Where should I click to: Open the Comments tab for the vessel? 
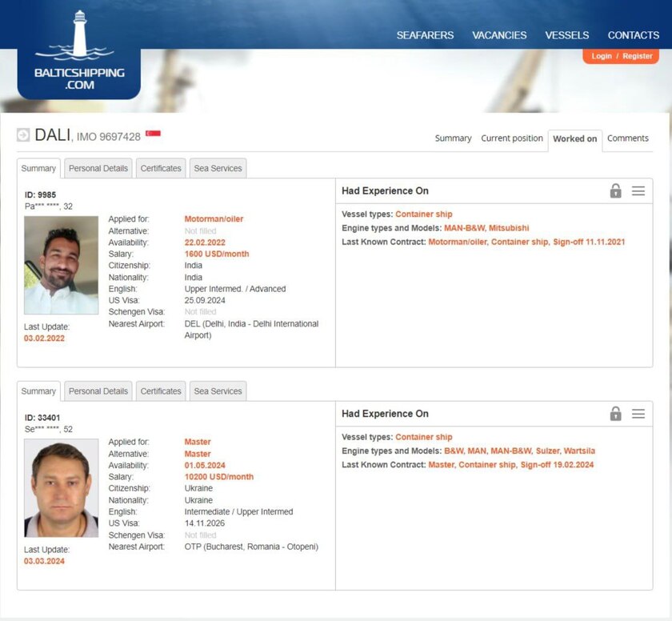[627, 138]
